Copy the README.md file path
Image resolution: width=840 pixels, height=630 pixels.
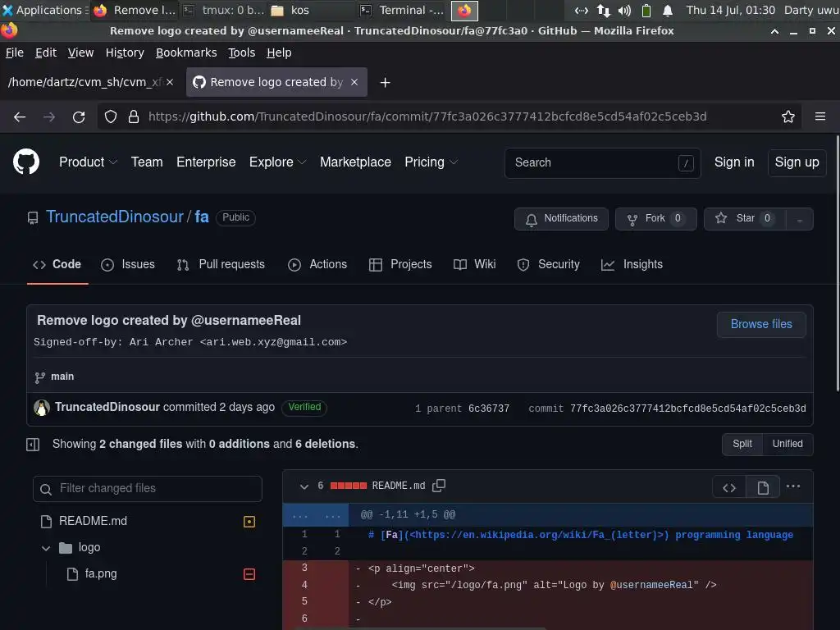(x=439, y=486)
